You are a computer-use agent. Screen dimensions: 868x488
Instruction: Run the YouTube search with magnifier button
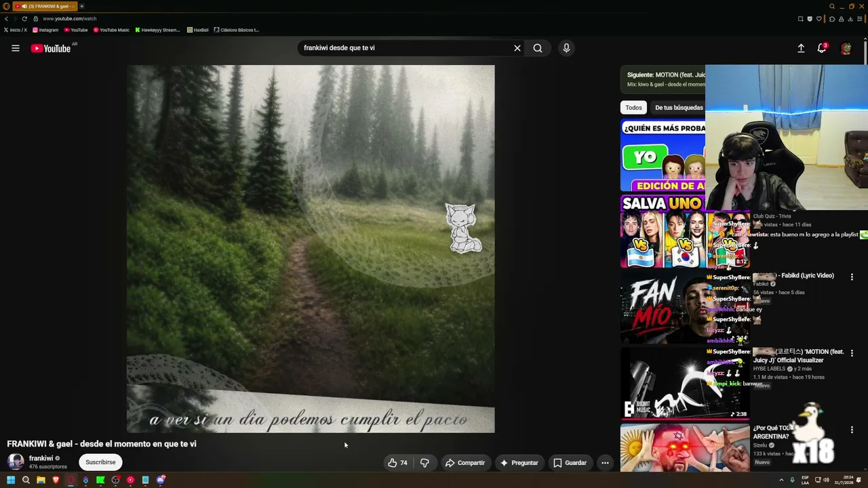(x=538, y=48)
